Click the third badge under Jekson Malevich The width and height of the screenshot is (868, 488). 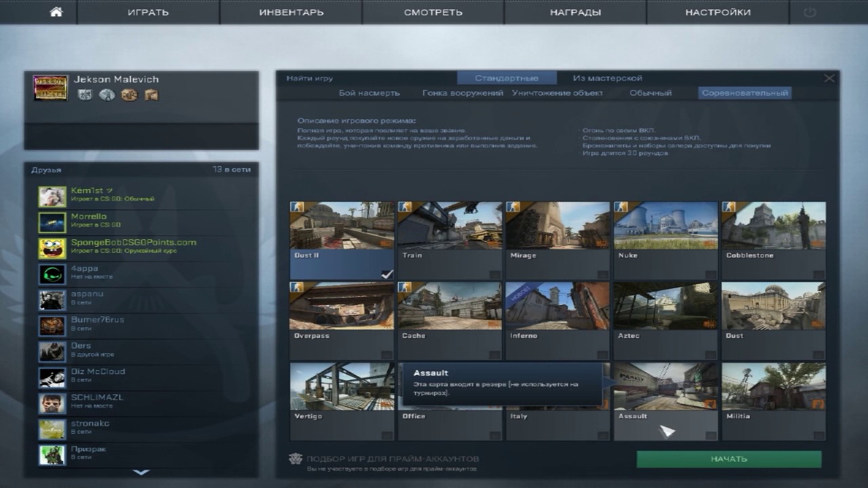point(129,95)
